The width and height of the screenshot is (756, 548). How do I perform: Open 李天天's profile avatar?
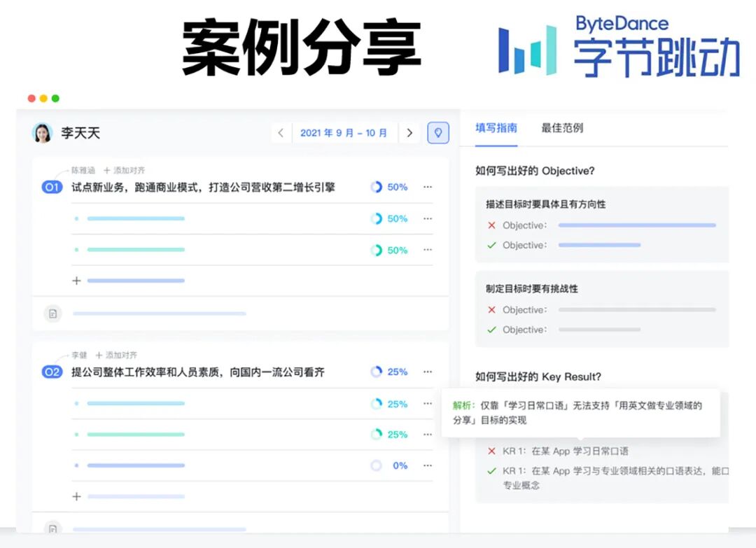coord(43,133)
